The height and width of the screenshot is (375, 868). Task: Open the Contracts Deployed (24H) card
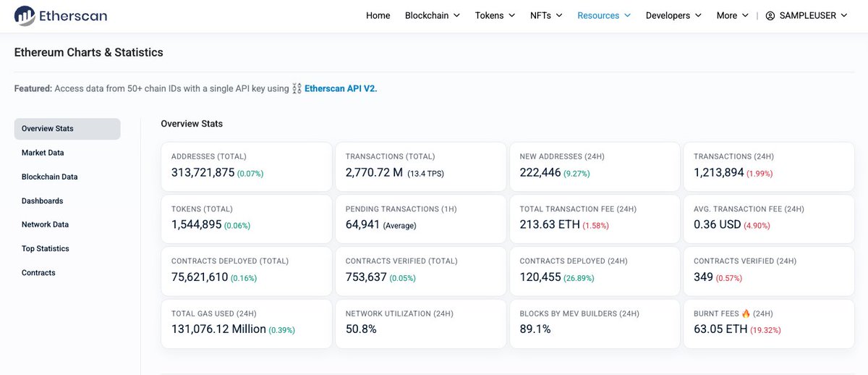point(595,271)
